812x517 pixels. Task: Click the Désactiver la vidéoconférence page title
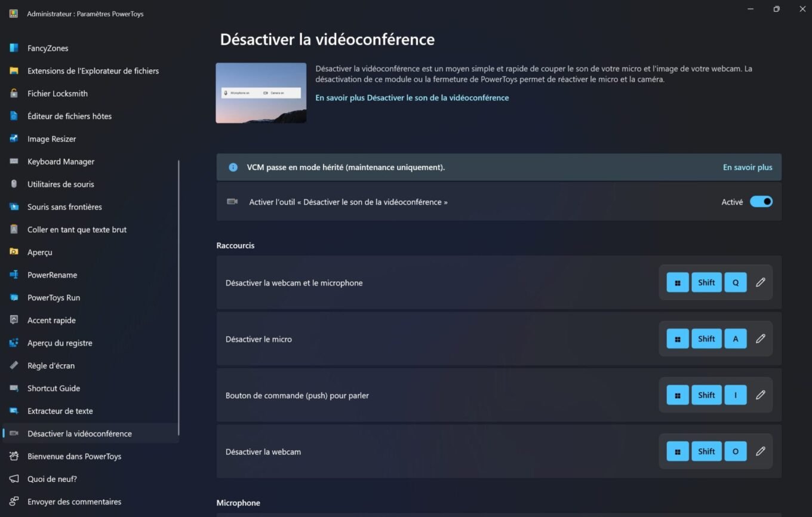point(327,39)
